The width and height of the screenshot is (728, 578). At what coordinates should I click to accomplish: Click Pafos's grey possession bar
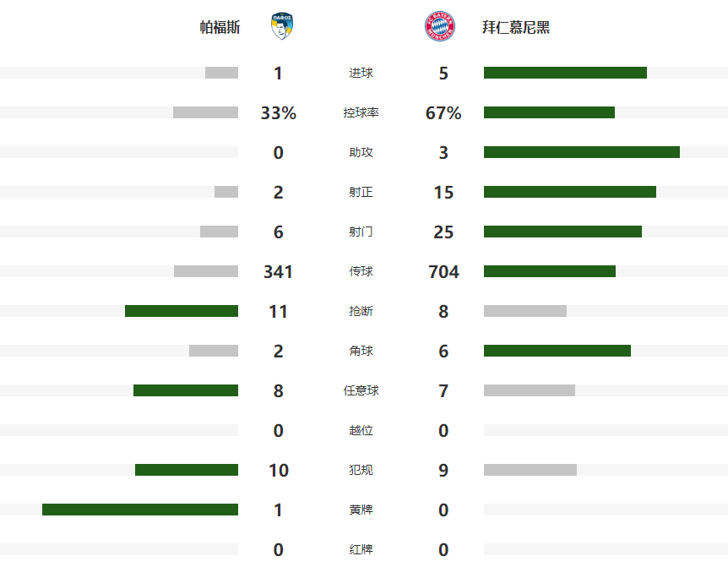point(205,112)
